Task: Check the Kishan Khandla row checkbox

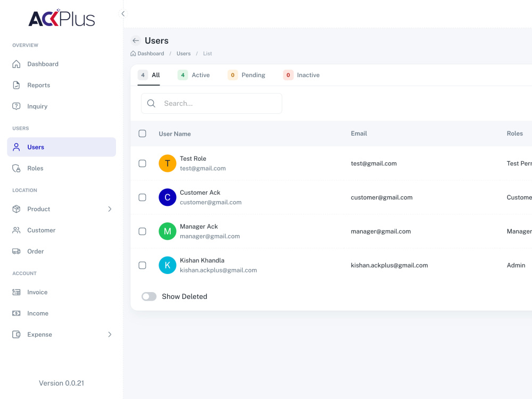Action: (143, 265)
